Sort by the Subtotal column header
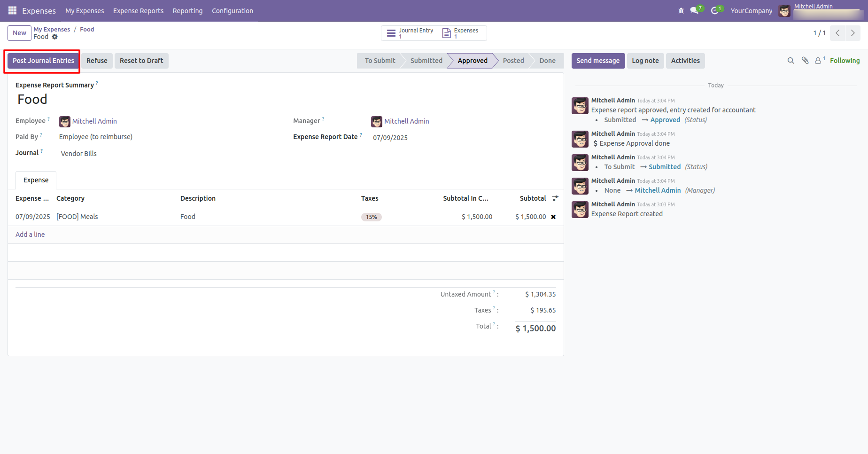The width and height of the screenshot is (868, 454). tap(533, 198)
